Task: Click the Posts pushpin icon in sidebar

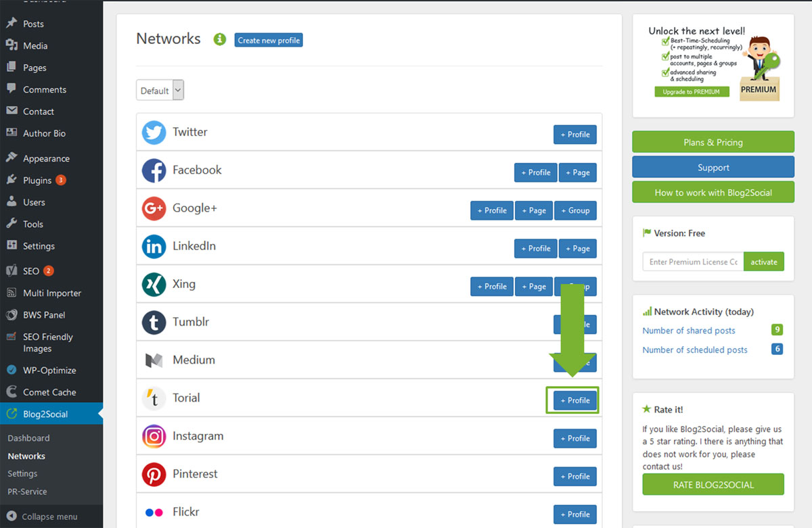Action: [12, 24]
